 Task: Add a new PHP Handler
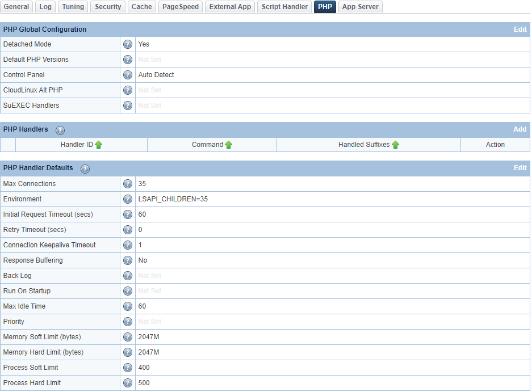tap(520, 129)
